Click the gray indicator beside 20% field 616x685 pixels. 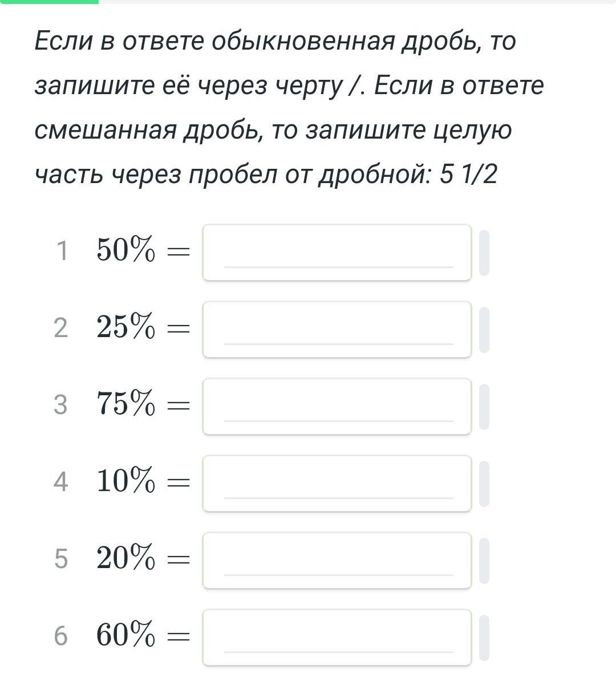[x=484, y=561]
